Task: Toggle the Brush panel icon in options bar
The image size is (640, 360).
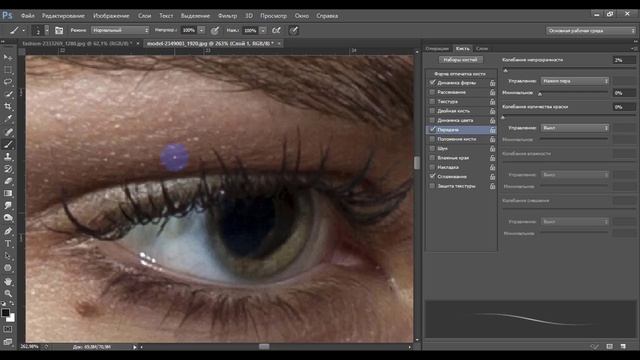Action: tap(59, 30)
